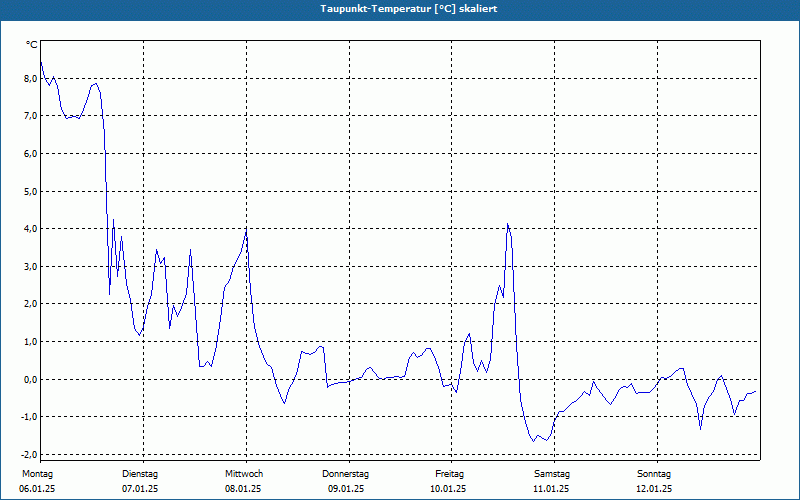Click the -1,0 y-axis label
The width and height of the screenshot is (800, 500).
(x=29, y=416)
